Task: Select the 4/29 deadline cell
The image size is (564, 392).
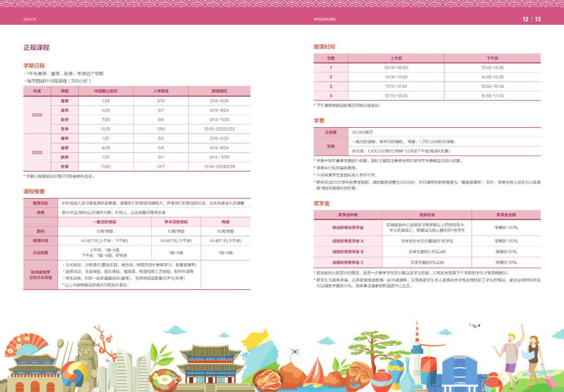Action: pos(105,111)
